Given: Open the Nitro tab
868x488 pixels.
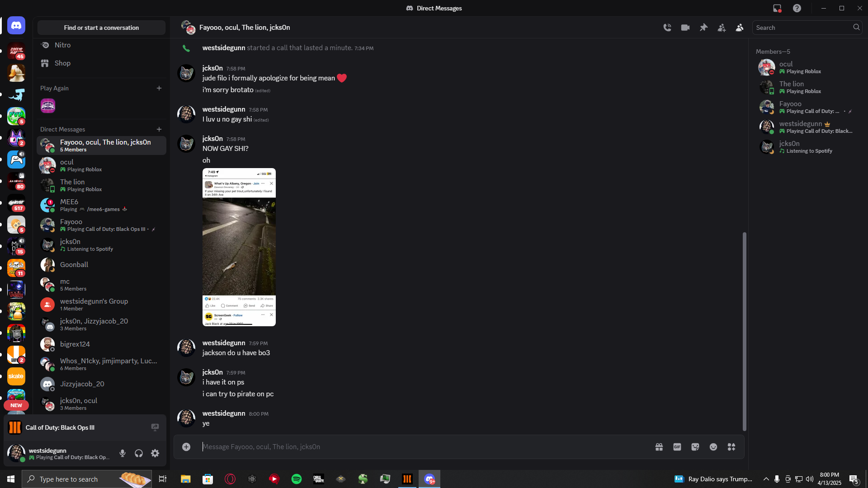Looking at the screenshot, I should (62, 45).
